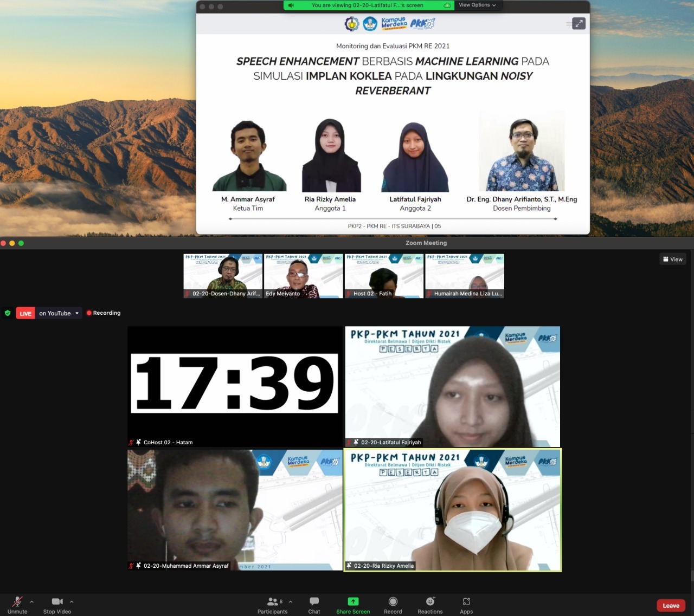Click the green encryption shield icon
Image resolution: width=694 pixels, height=616 pixels.
pyautogui.click(x=8, y=313)
